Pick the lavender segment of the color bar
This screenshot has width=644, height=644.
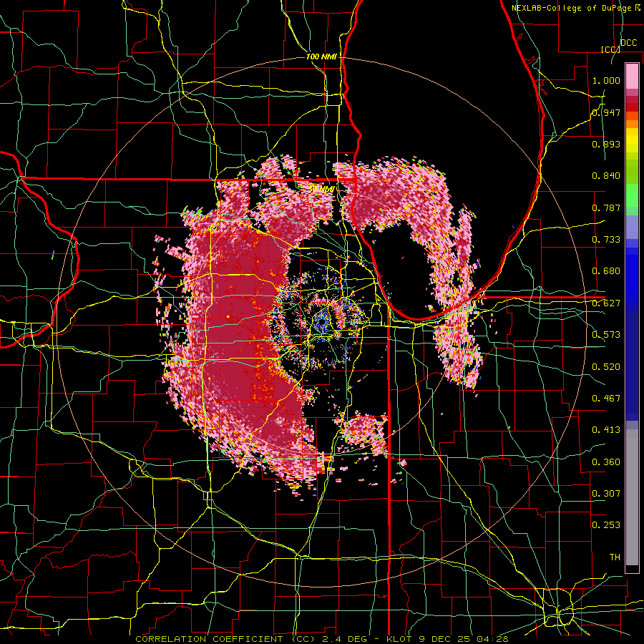(x=632, y=228)
